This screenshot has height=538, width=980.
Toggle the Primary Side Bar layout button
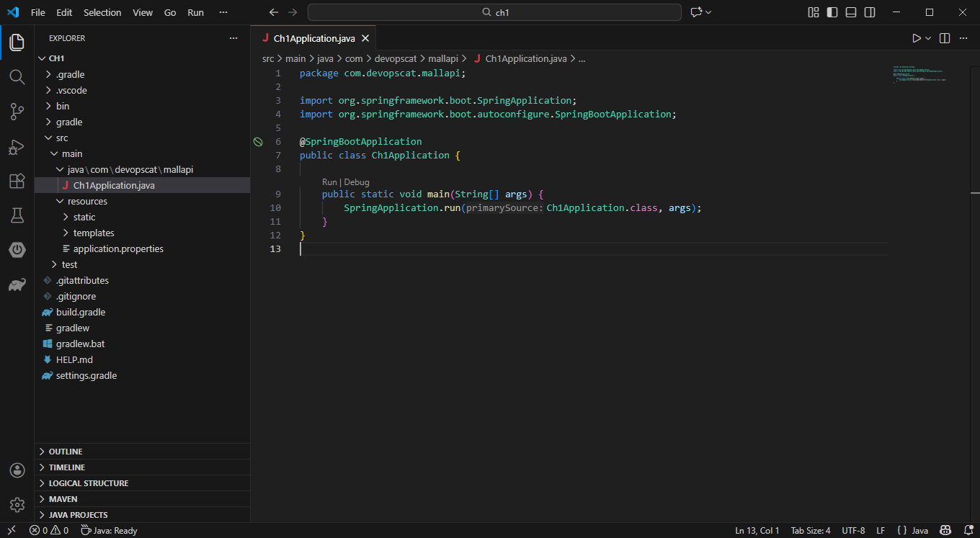832,12
